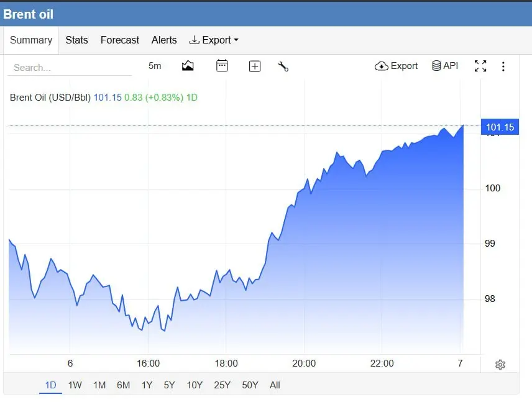Open chart axis settings gear
The height and width of the screenshot is (402, 532).
(x=500, y=365)
